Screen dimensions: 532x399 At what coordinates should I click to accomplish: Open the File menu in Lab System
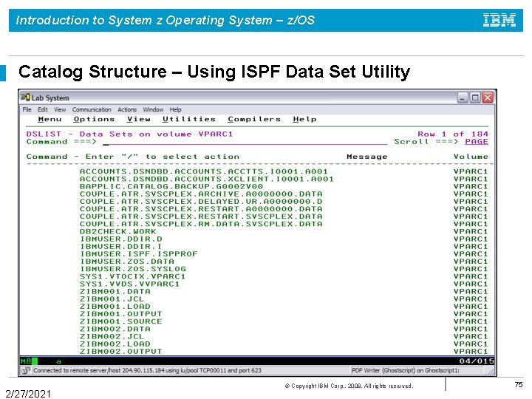point(27,109)
